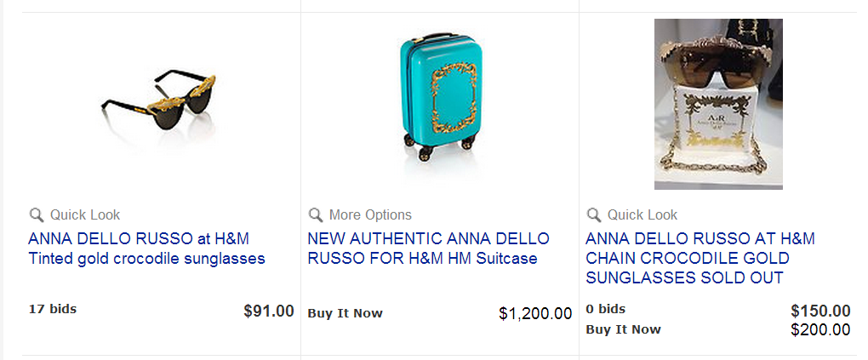Open Quick Look for tinted gold crocodile sunglasses
868x360 pixels.
point(84,214)
